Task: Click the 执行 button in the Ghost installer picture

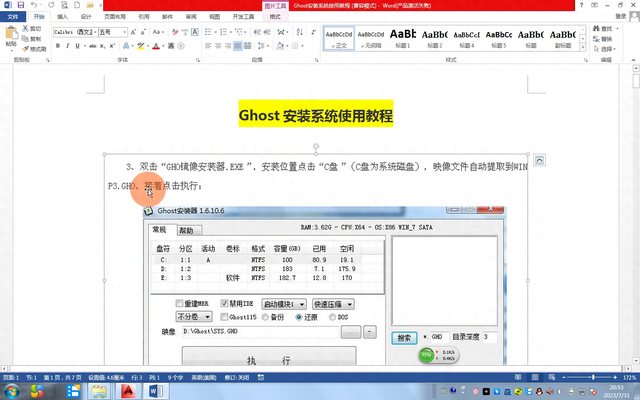Action: (269, 356)
